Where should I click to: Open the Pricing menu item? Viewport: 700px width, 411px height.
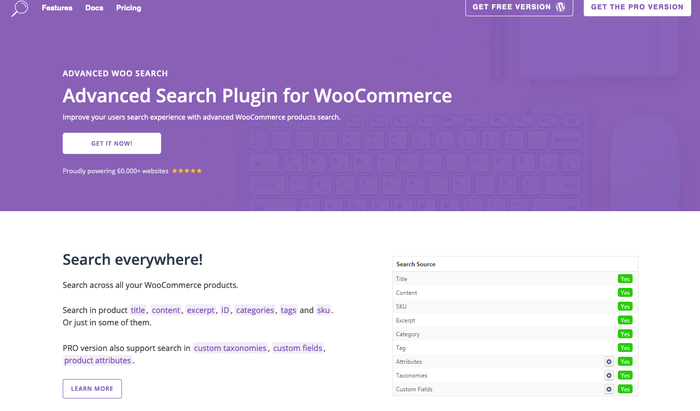[129, 8]
